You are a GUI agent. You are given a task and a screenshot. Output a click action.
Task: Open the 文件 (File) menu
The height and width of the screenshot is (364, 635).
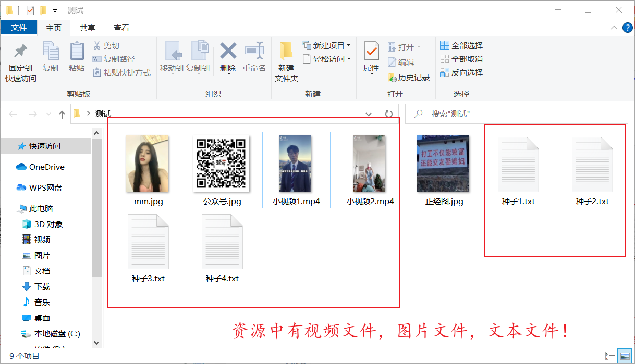(19, 28)
